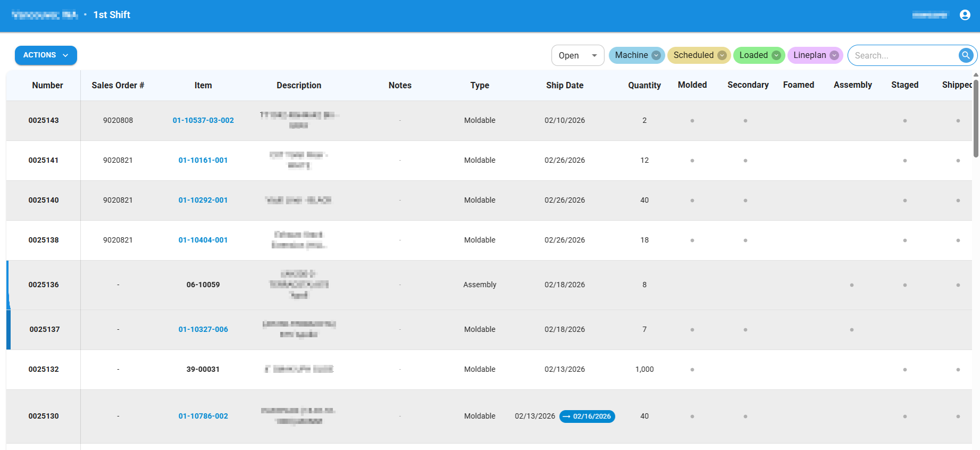Screen dimensions: 980x450
Task: Open item link 01-10786-002
Action: 203,416
